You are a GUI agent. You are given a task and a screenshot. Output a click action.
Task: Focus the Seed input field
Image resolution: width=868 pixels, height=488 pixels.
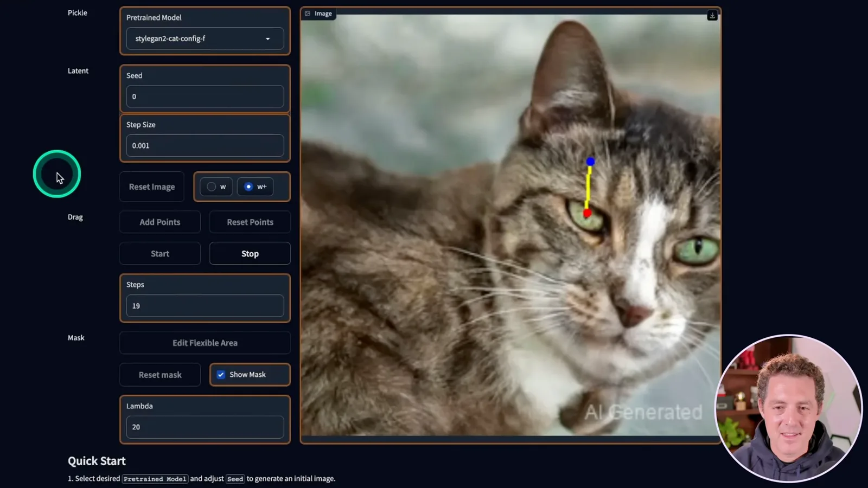coord(205,97)
